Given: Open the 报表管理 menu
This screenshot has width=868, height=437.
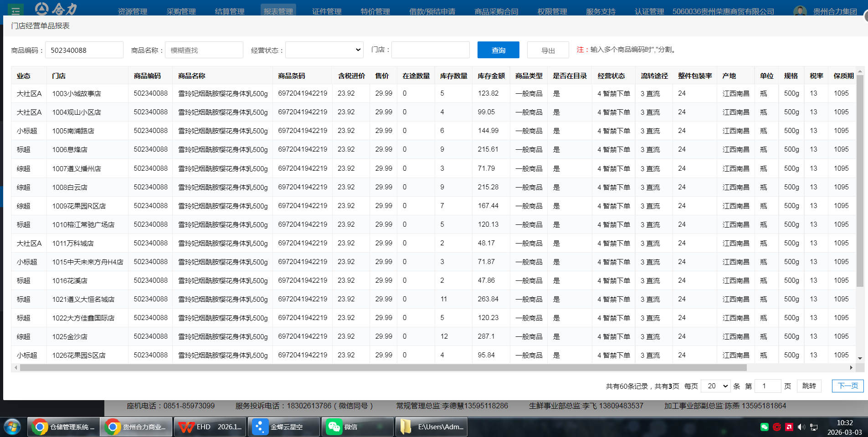Looking at the screenshot, I should (x=278, y=11).
